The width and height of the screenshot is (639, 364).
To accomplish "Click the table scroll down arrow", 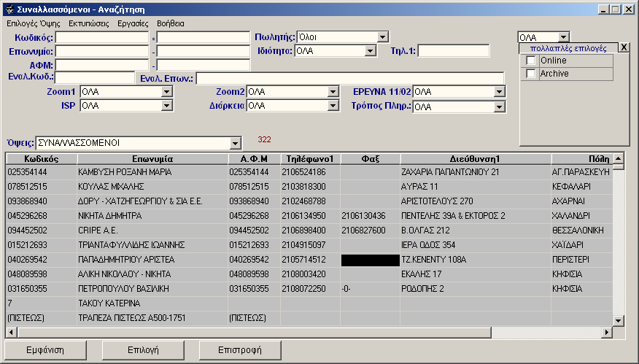I will pos(618,320).
